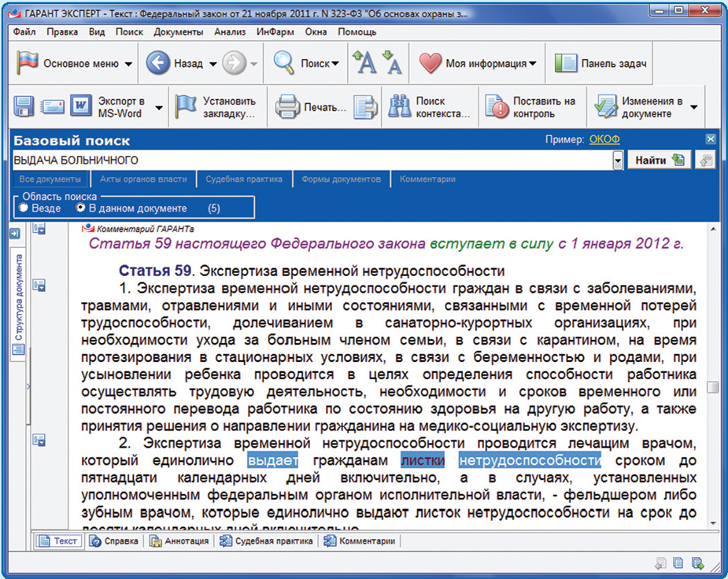Click the send by email envelope icon
Screen dimensions: 728x579
tap(53, 107)
